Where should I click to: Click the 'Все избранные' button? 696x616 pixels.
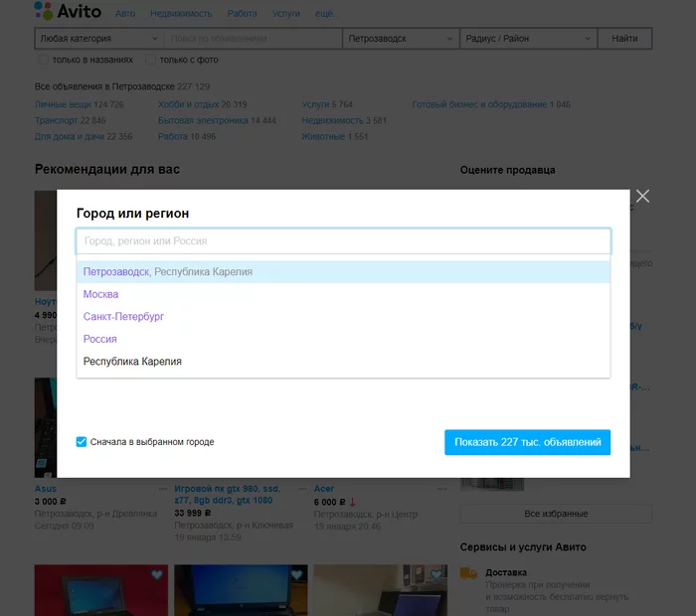click(556, 514)
